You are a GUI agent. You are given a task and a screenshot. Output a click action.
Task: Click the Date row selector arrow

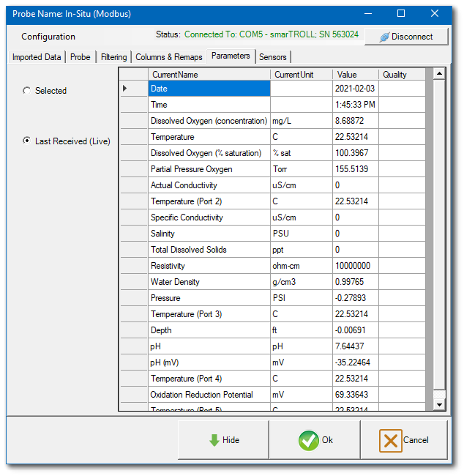(x=124, y=89)
